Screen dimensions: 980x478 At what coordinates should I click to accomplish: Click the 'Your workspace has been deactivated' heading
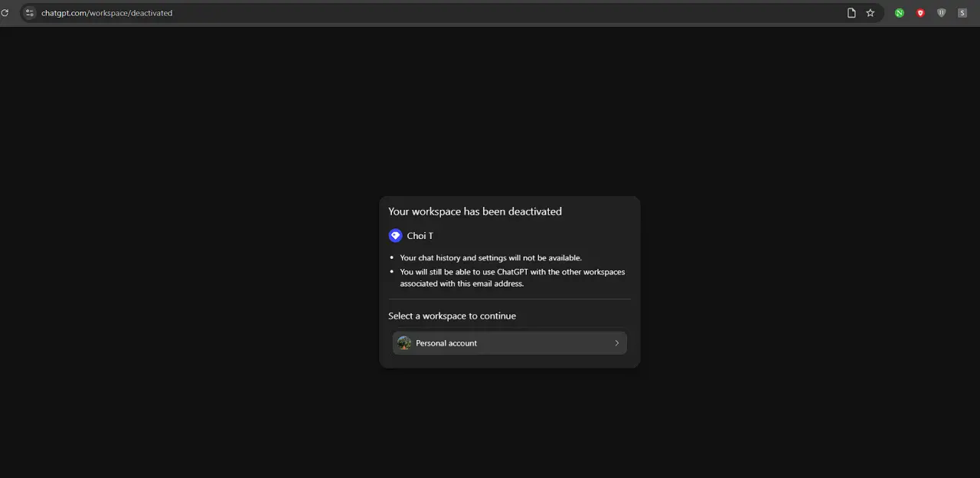click(475, 211)
